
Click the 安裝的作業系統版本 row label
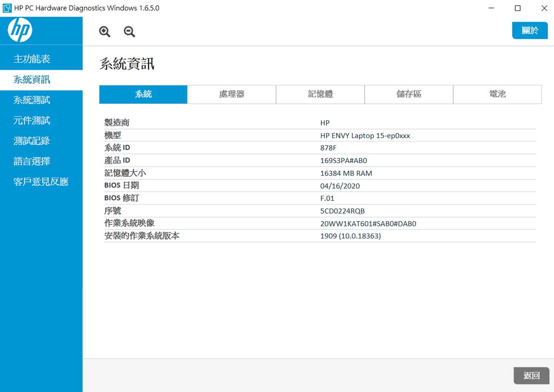click(x=142, y=236)
